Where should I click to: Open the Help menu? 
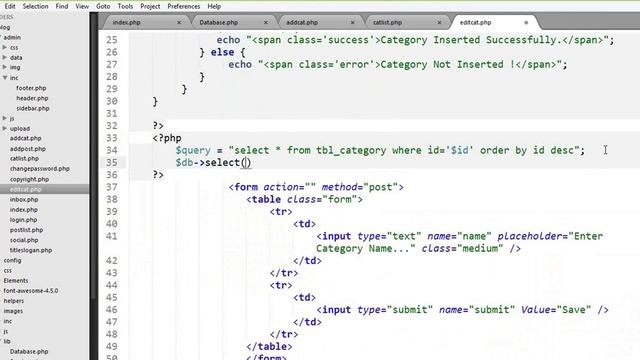pos(214,7)
